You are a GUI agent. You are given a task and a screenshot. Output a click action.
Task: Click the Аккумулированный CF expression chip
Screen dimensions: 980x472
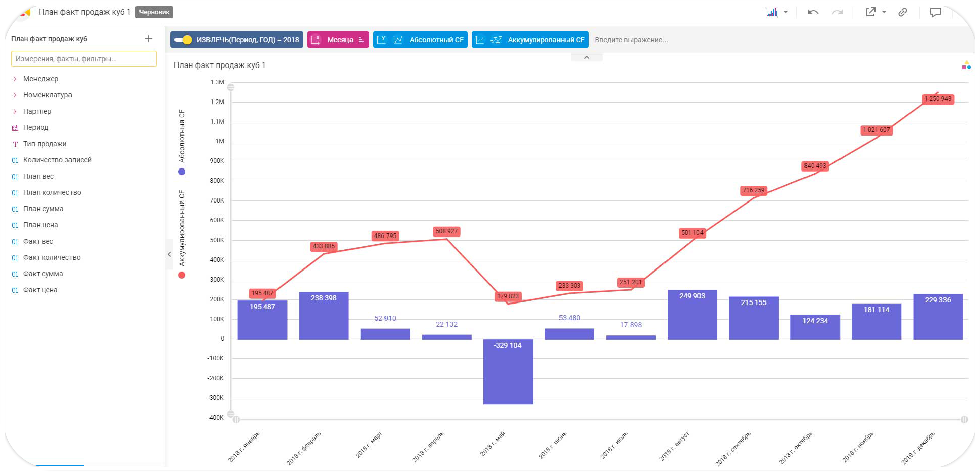click(x=530, y=40)
